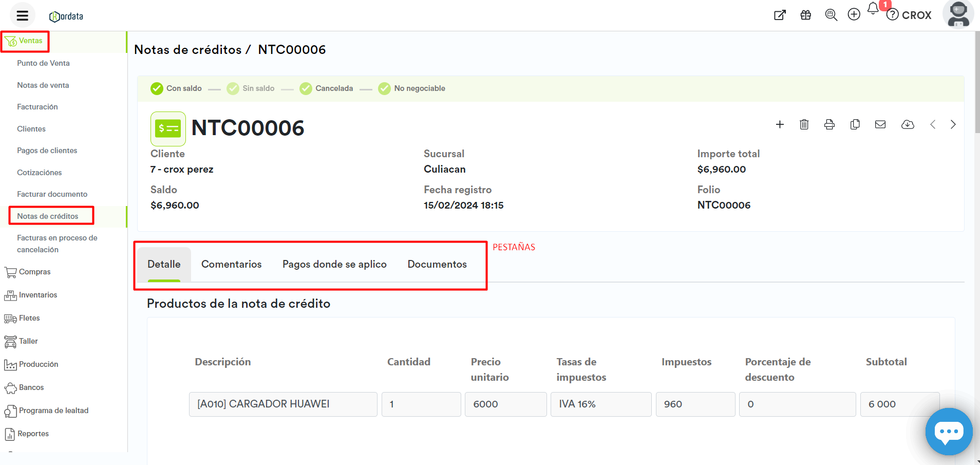Open the live chat bubble
This screenshot has width=980, height=465.
[948, 431]
